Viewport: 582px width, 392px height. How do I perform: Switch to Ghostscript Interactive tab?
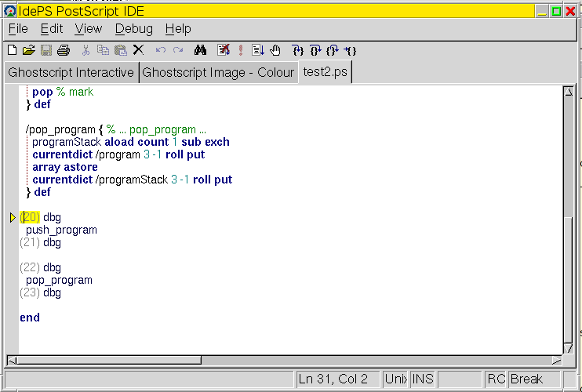[71, 73]
